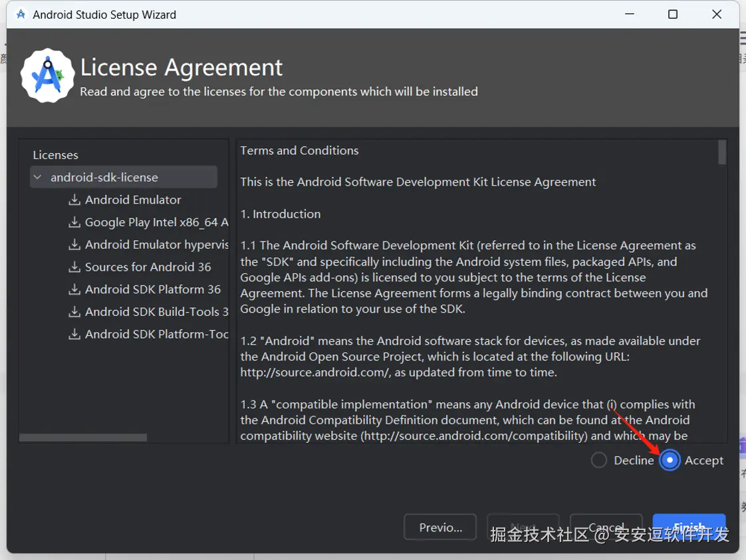Click the Cancel button
Image resolution: width=746 pixels, height=560 pixels.
point(606,527)
